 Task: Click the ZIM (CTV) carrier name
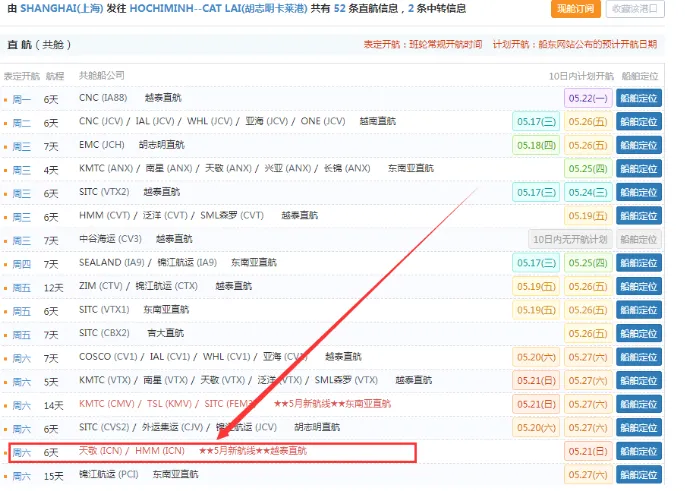101,287
